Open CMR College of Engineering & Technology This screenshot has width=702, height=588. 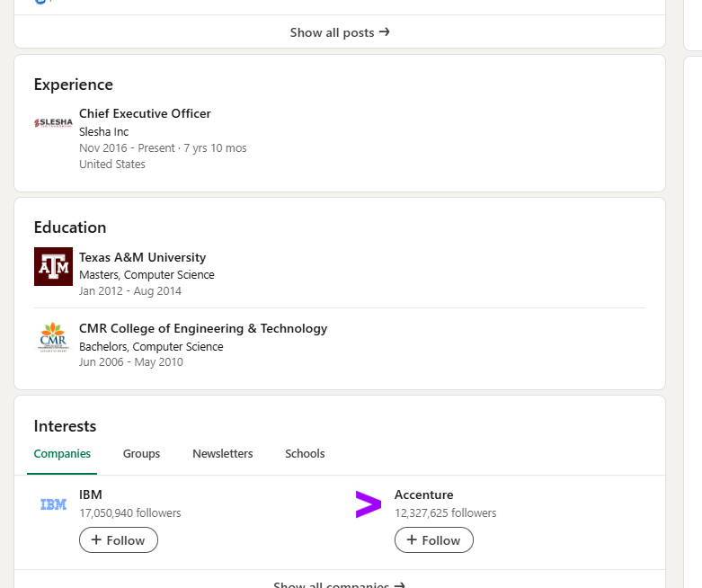203,329
